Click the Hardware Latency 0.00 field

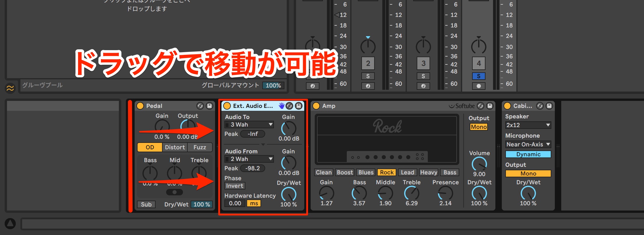coord(235,203)
